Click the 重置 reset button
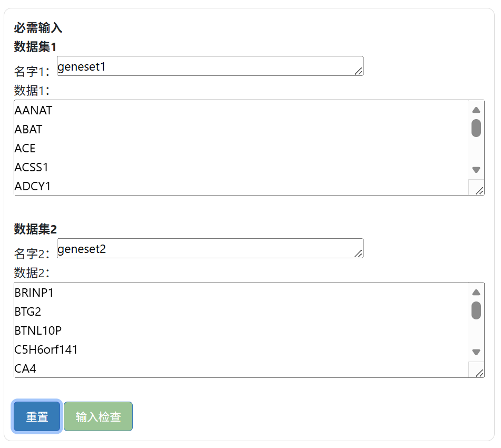 pyautogui.click(x=37, y=416)
